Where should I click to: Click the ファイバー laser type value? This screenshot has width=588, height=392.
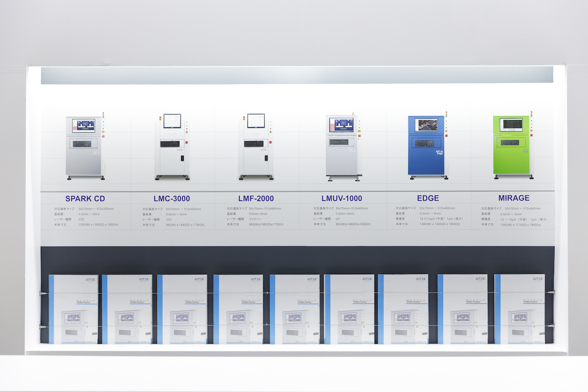(256, 219)
